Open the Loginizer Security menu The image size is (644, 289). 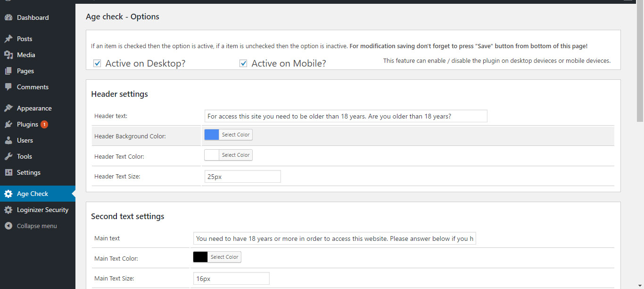[42, 210]
